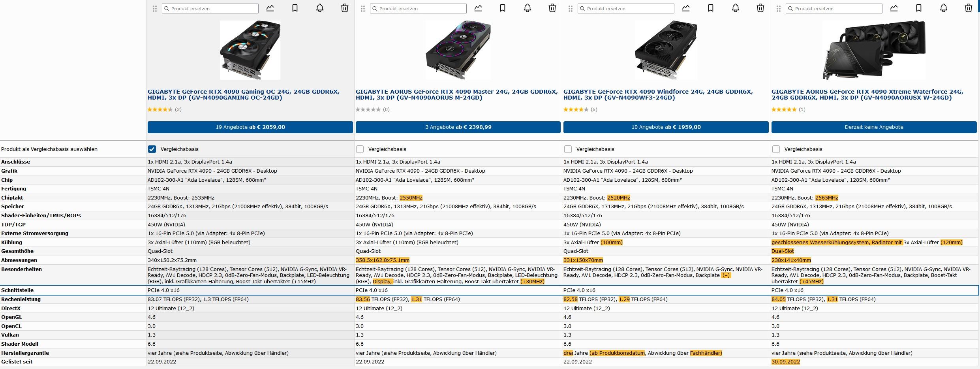Click highlighted listing date '30.09.2022'
980x369 pixels.
(x=786, y=362)
